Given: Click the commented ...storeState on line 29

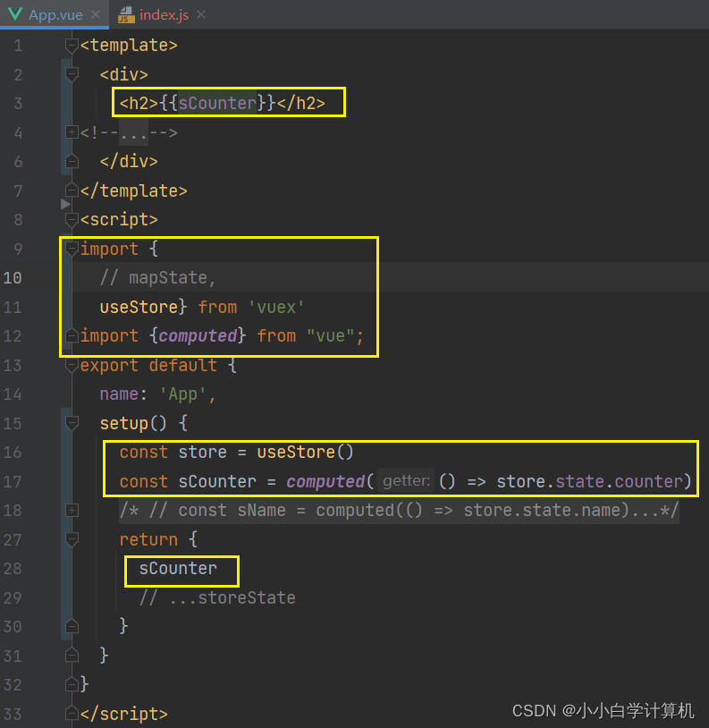Looking at the screenshot, I should click(217, 597).
